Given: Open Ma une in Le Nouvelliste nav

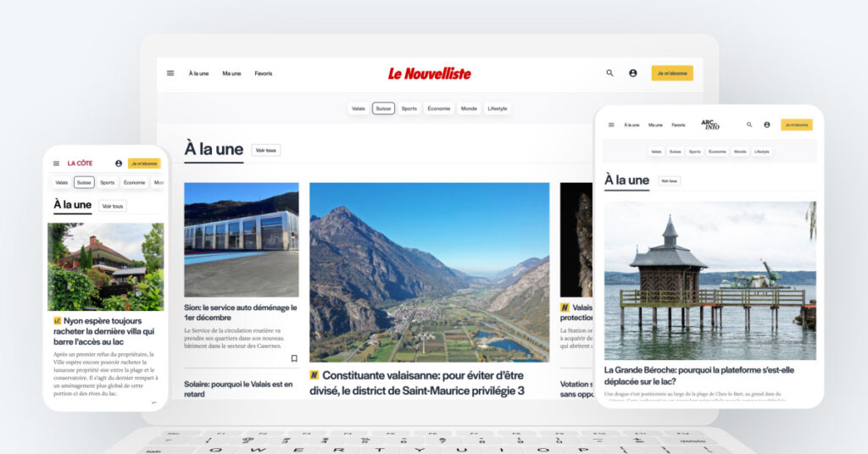Looking at the screenshot, I should 231,74.
